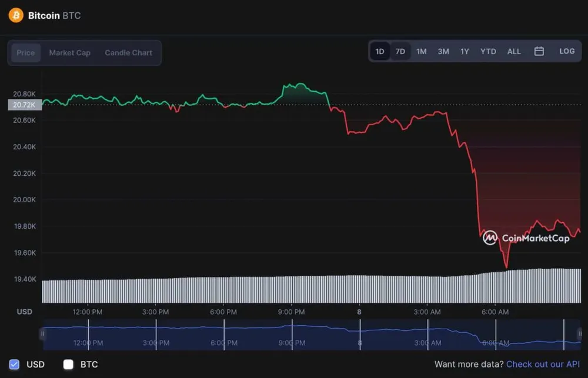Select the 1D time range
Viewport: 588px width, 378px height.
click(x=380, y=51)
